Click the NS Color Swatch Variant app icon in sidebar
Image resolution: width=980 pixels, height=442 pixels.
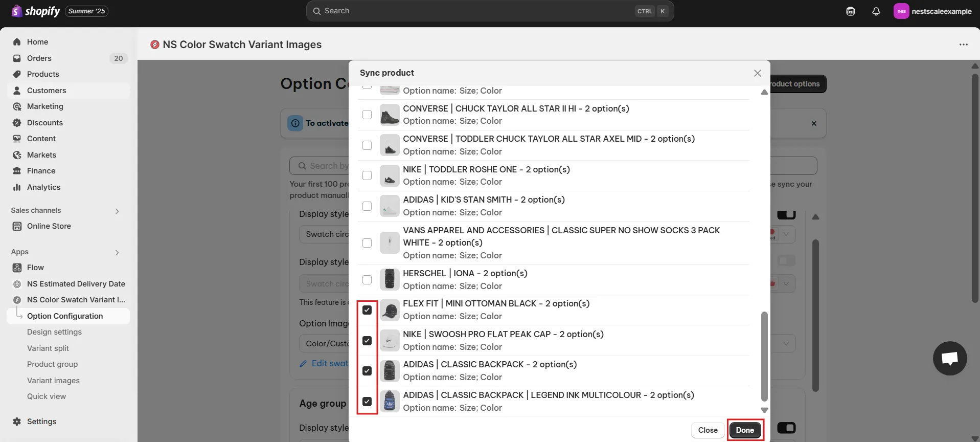coord(17,300)
